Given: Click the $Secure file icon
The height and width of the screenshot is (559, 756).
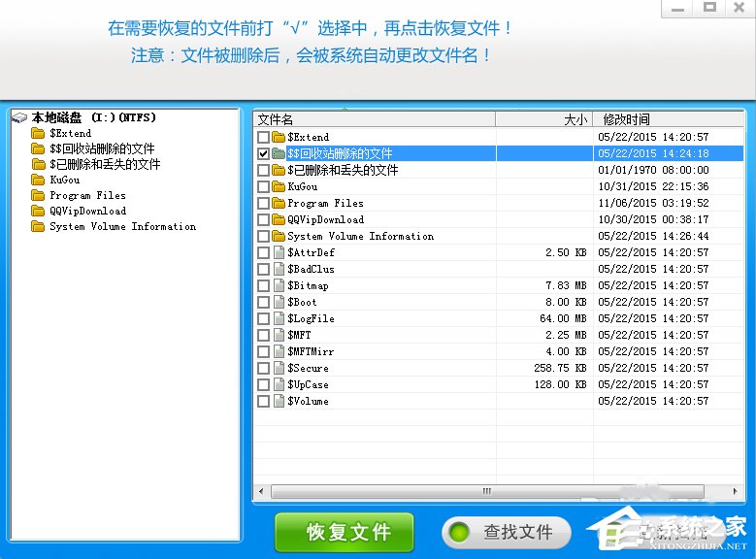Looking at the screenshot, I should (x=279, y=368).
